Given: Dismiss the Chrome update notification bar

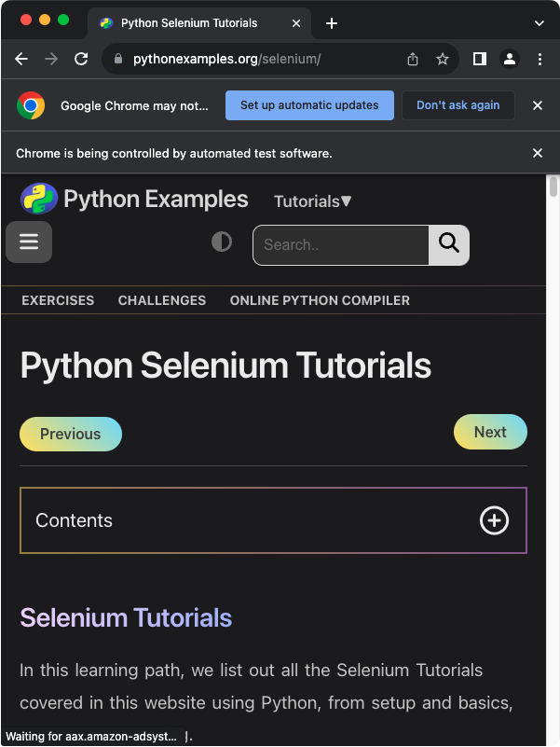Looking at the screenshot, I should [x=538, y=105].
